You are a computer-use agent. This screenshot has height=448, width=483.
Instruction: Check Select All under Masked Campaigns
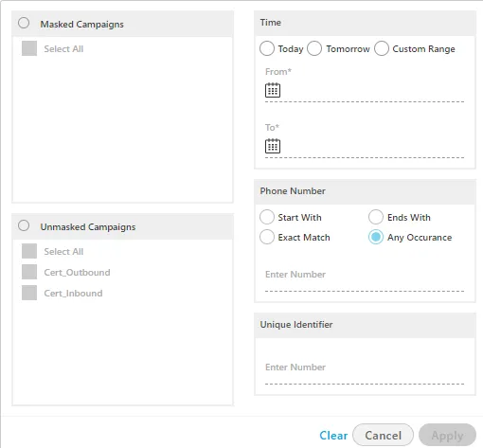(x=29, y=48)
